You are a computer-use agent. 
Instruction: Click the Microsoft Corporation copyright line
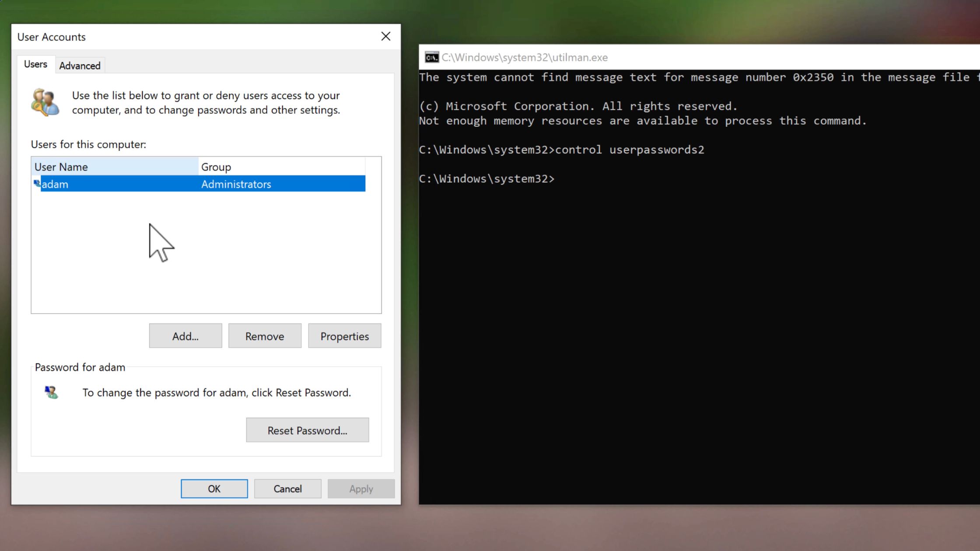(578, 106)
